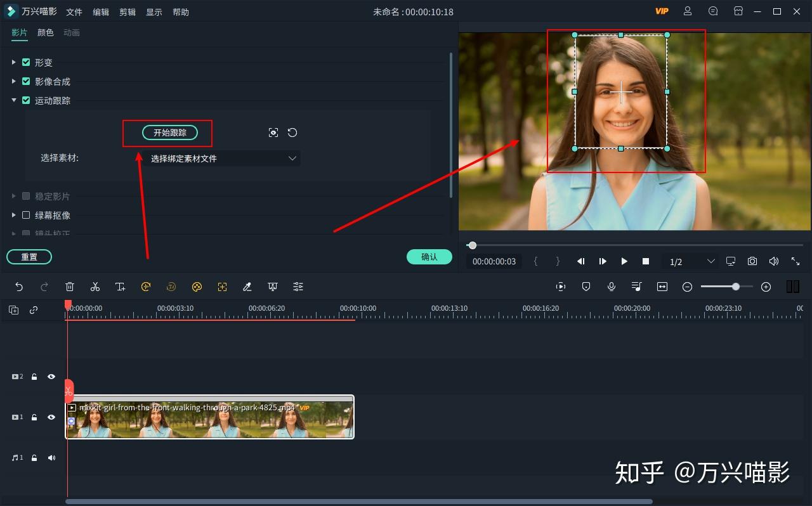Uncheck the 运动跟踪 checkbox
Image resolution: width=812 pixels, height=506 pixels.
26,100
